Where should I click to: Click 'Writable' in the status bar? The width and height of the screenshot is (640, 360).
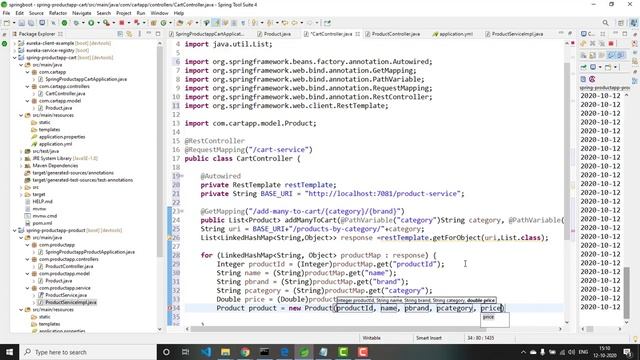click(371, 338)
